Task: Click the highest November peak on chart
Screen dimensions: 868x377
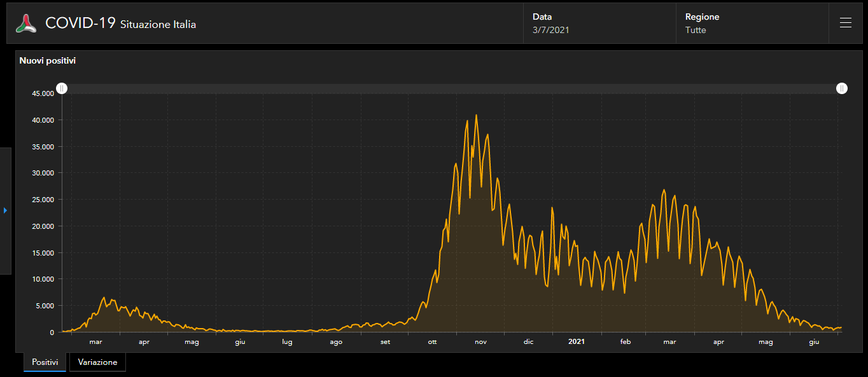Action: tap(476, 116)
